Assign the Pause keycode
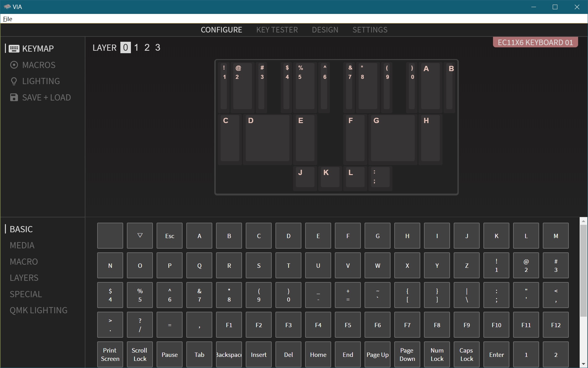 pos(170,354)
